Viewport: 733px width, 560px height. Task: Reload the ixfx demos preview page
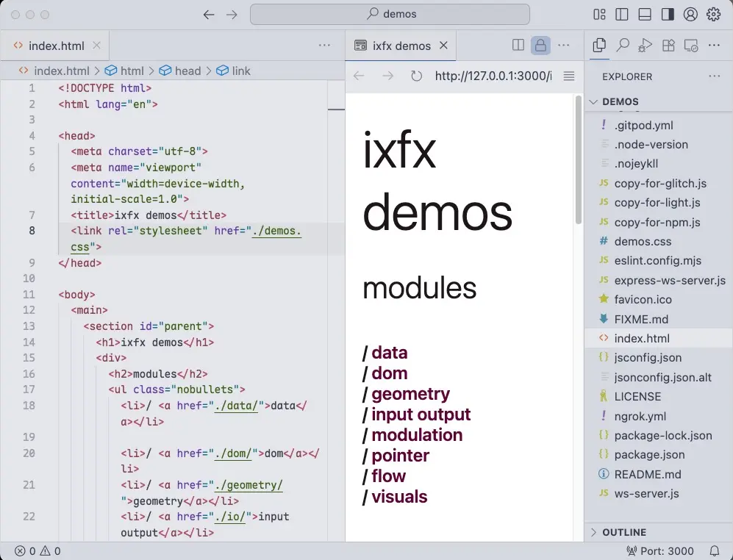pyautogui.click(x=416, y=76)
